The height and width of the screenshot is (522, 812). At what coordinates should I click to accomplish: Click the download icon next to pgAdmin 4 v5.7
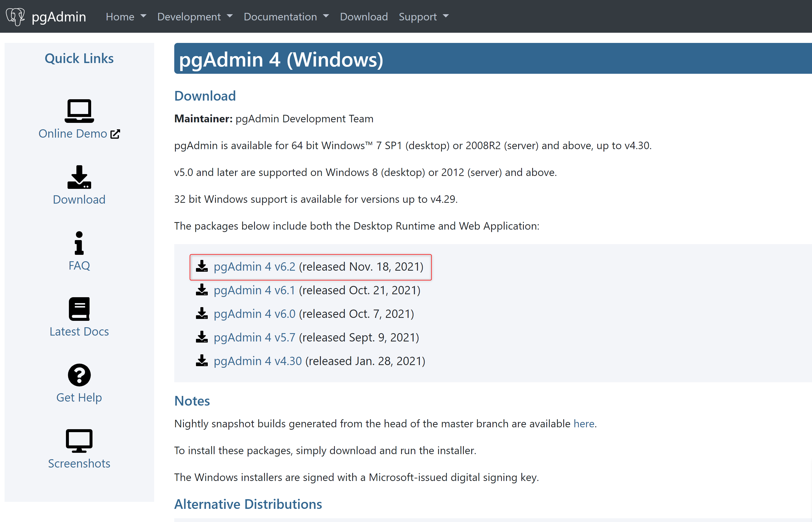click(x=202, y=337)
